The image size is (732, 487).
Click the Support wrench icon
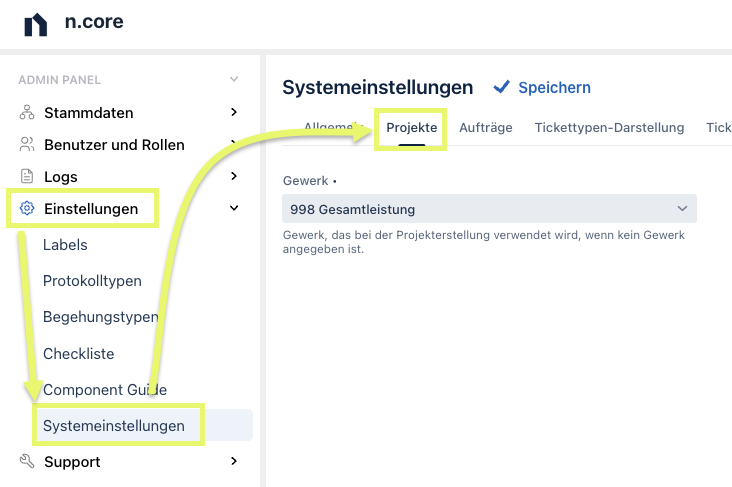point(27,461)
